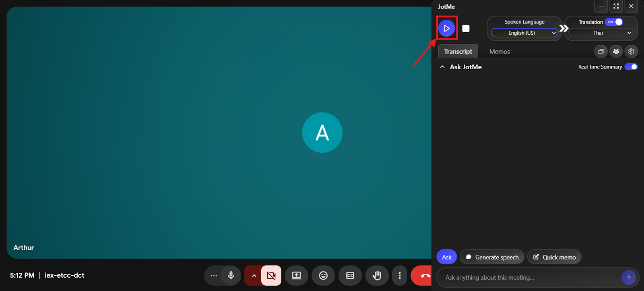Click the copy transcript icon
Image resolution: width=644 pixels, height=291 pixels.
(601, 52)
